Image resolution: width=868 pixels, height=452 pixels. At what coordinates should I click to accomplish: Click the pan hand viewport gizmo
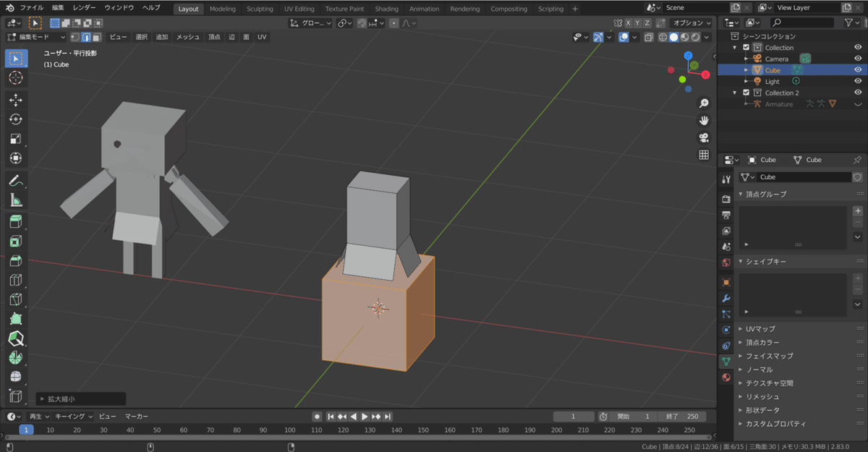click(x=704, y=120)
